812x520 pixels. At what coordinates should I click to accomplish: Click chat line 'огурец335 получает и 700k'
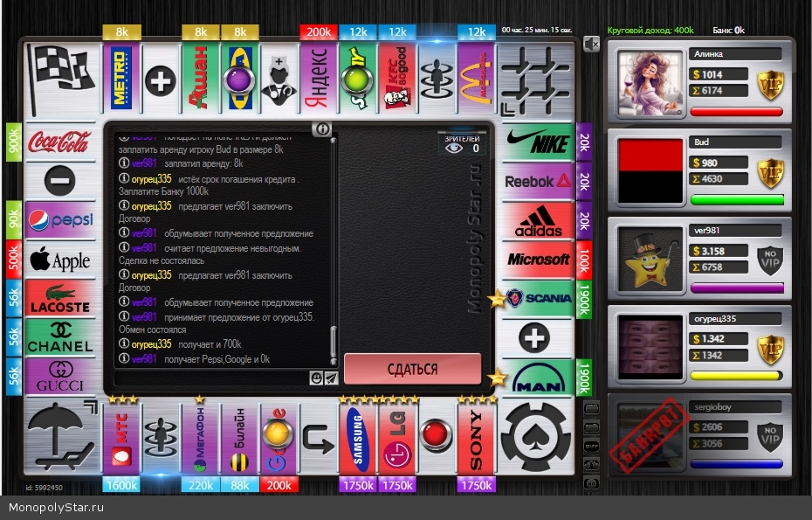click(x=180, y=344)
